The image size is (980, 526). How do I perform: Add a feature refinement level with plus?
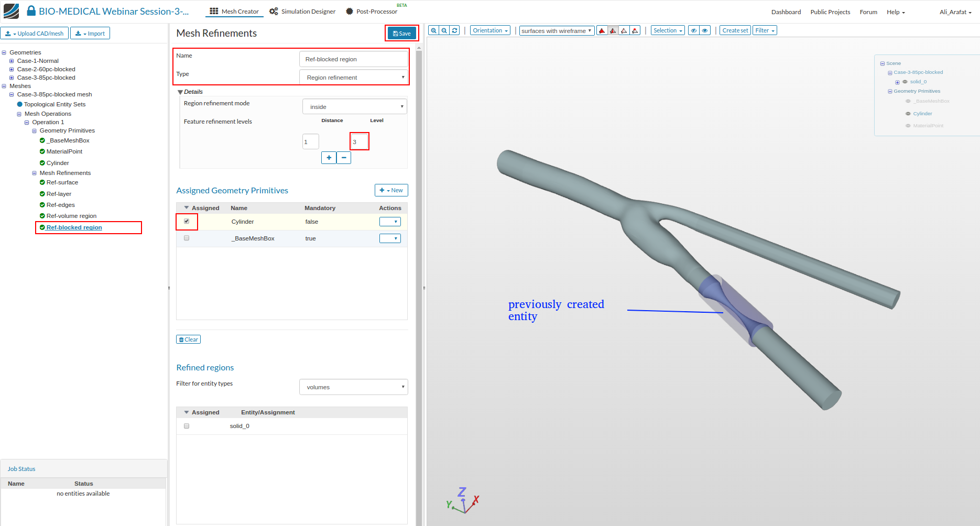(329, 158)
